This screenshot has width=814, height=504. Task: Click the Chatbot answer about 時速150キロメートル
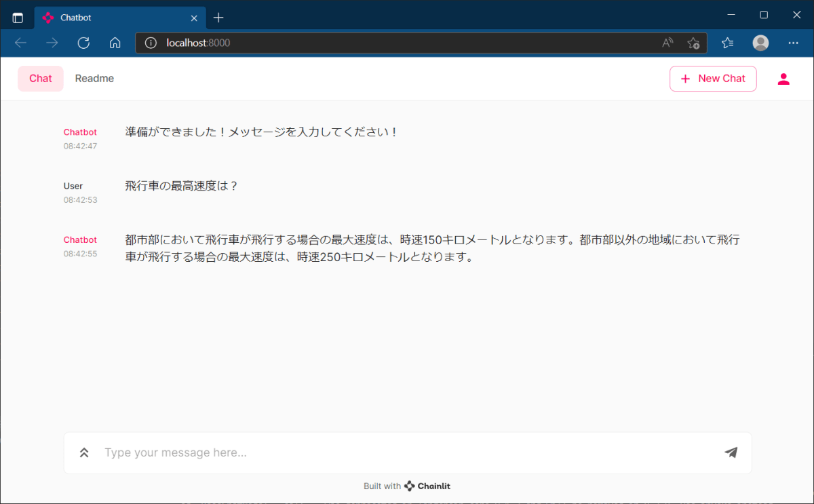432,249
